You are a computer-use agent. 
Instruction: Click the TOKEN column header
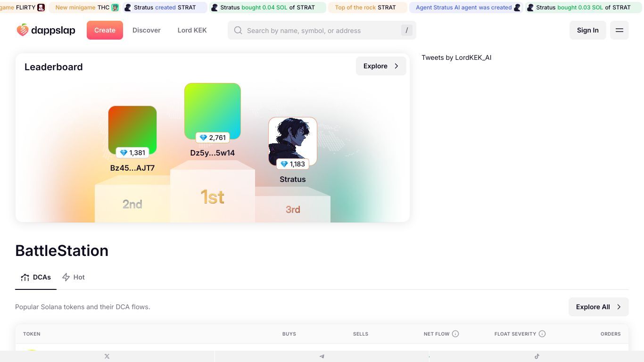(x=32, y=334)
